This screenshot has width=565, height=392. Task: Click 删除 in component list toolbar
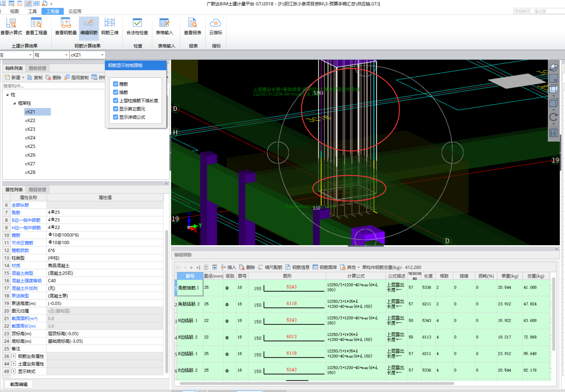tap(54, 77)
